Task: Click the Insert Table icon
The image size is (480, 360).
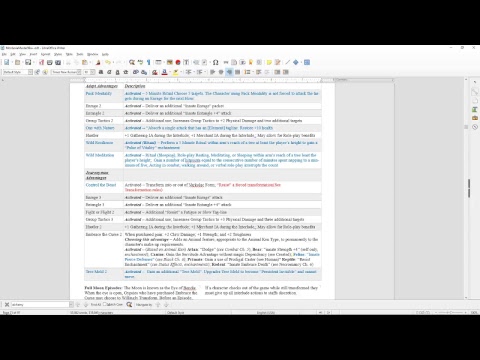Action: (158, 62)
